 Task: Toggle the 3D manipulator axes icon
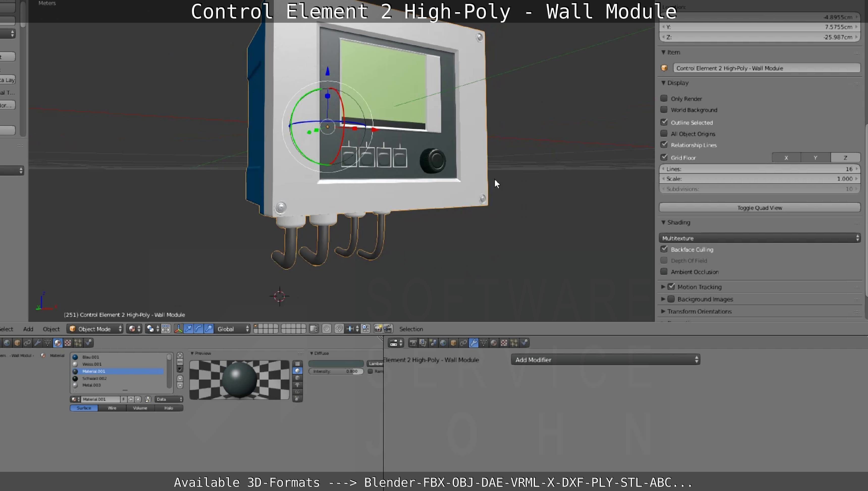(178, 329)
